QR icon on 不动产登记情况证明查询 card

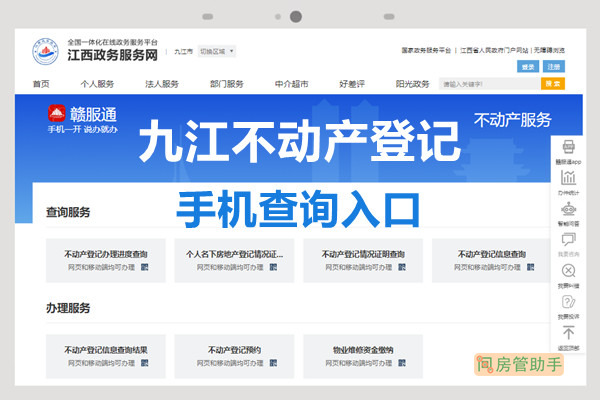pyautogui.click(x=402, y=267)
